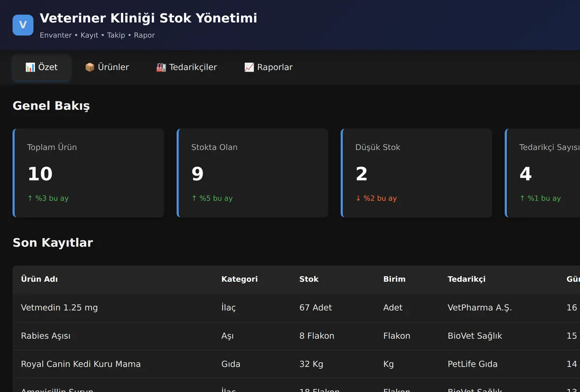Image resolution: width=580 pixels, height=392 pixels.
Task: Click the 8 Flakon stock value
Action: coord(317,335)
